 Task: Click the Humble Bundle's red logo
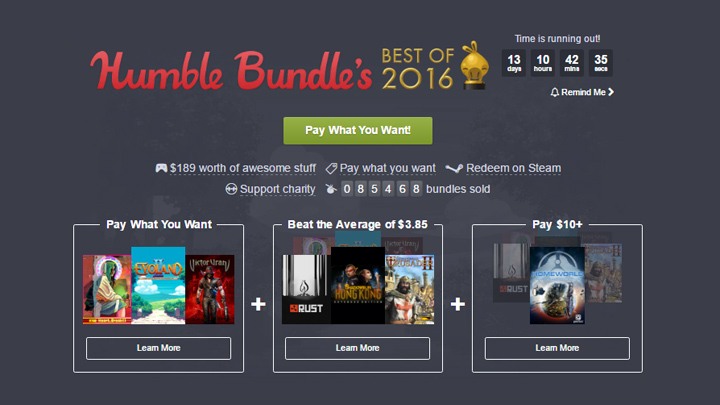(x=231, y=70)
